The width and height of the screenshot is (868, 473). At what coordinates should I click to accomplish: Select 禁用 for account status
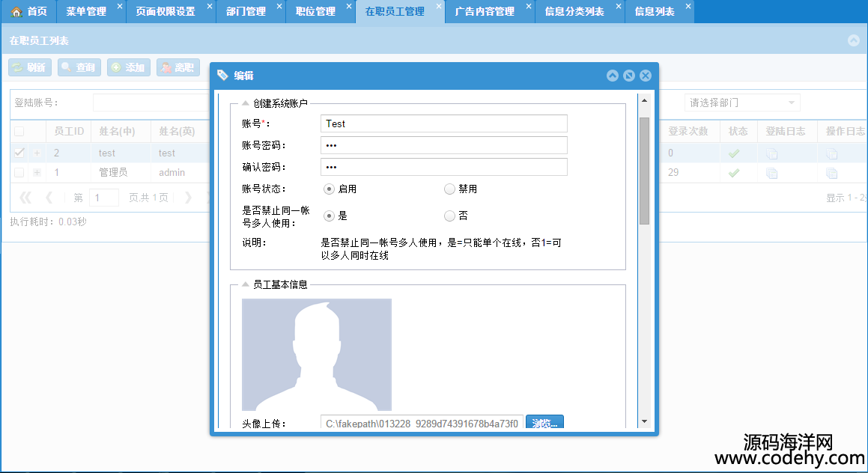[x=449, y=189]
